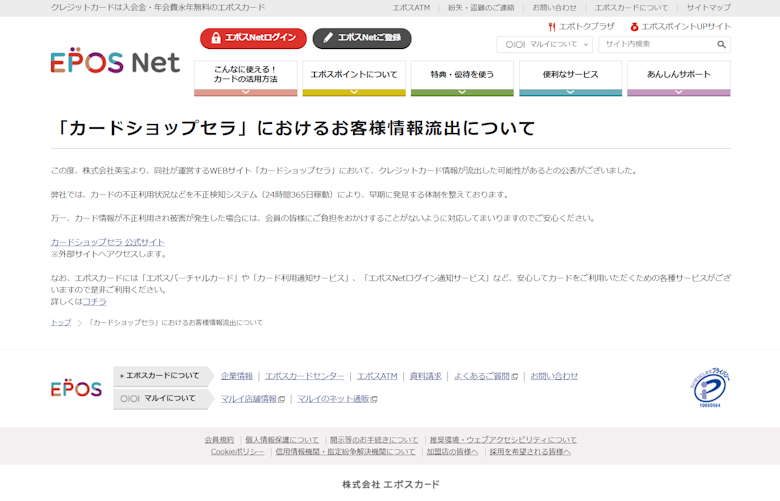
Task: Open サイトマップ link
Action: [708, 8]
